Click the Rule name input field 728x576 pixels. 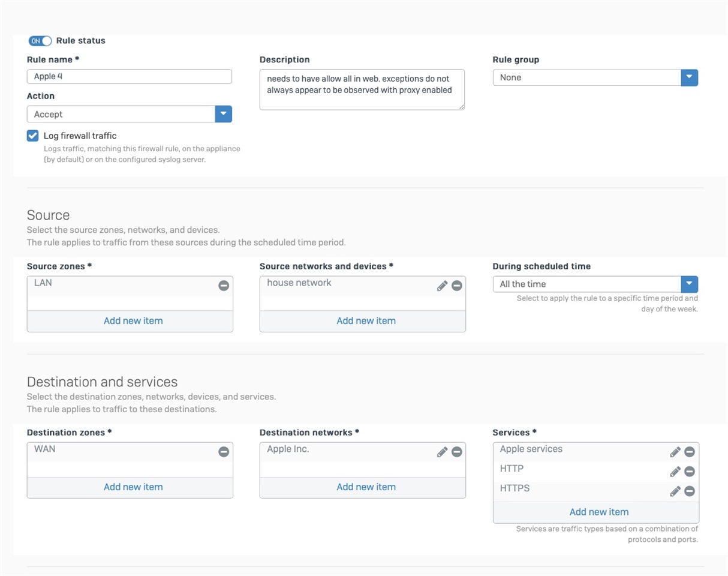coord(130,76)
